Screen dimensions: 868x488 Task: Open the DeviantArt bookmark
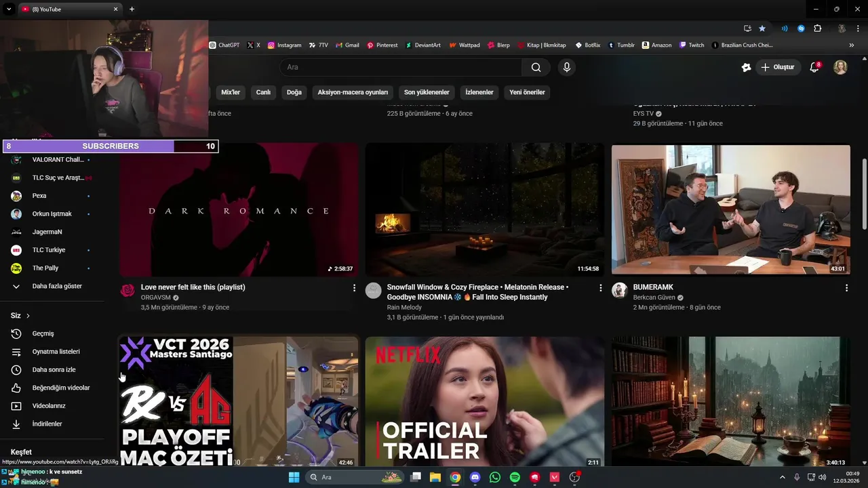(x=423, y=45)
